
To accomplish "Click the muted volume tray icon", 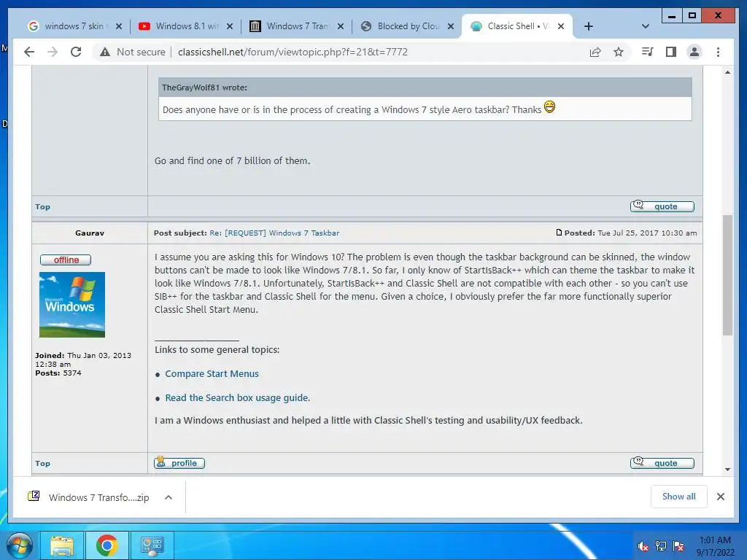I will (643, 546).
